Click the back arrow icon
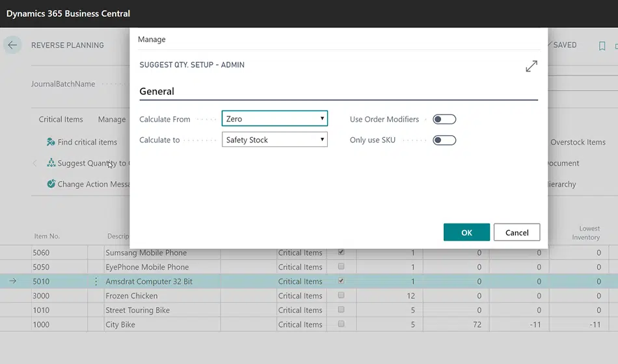This screenshot has height=364, width=618. (x=12, y=45)
